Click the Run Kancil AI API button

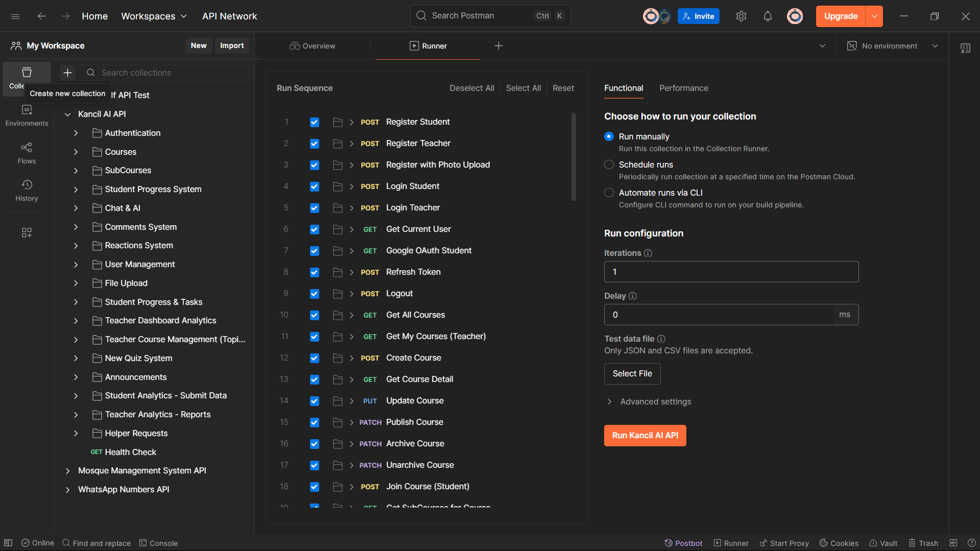[x=645, y=436]
